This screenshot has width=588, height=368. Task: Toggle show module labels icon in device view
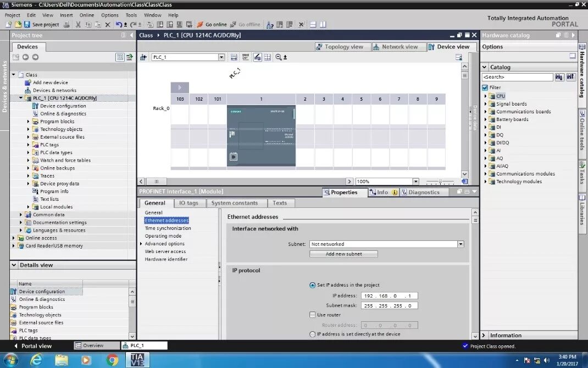click(245, 57)
